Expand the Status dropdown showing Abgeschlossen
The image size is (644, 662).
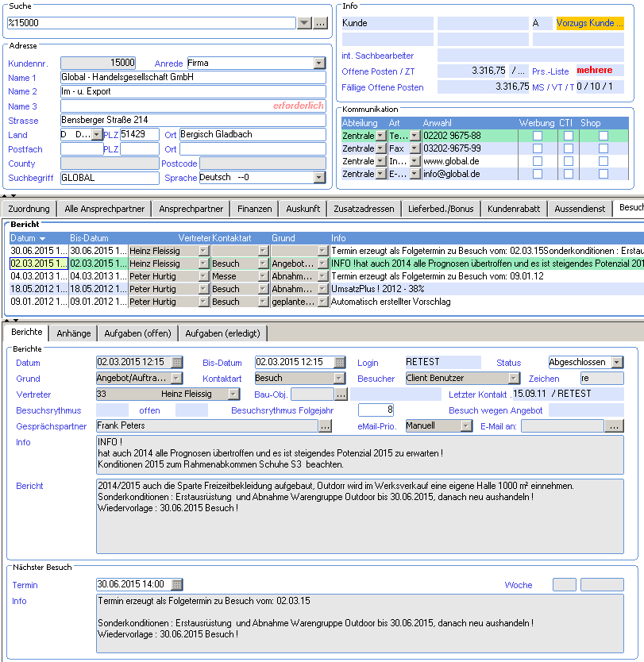coord(617,362)
